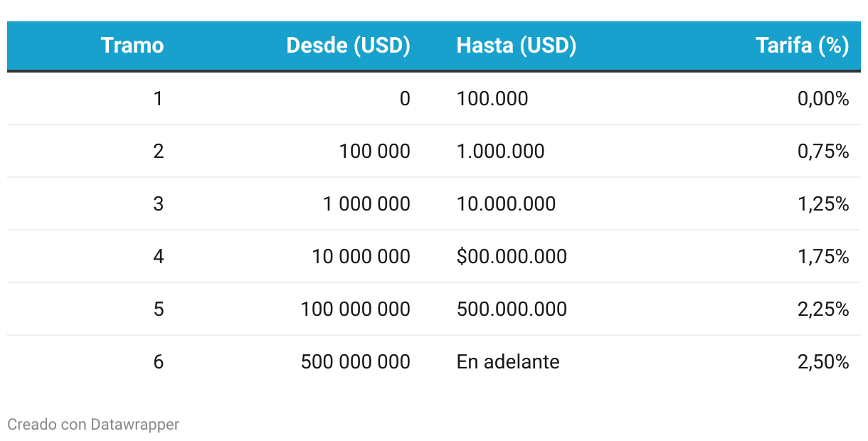Select the En adelante cell

(508, 361)
